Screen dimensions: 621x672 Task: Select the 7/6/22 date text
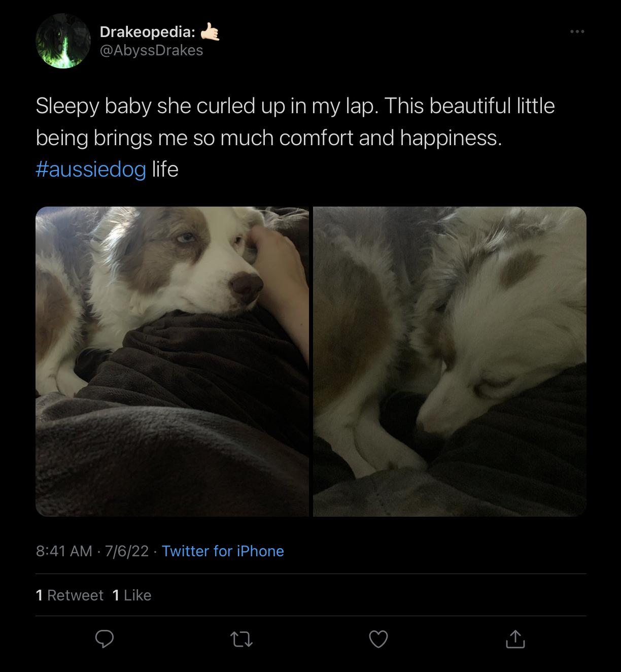point(127,551)
